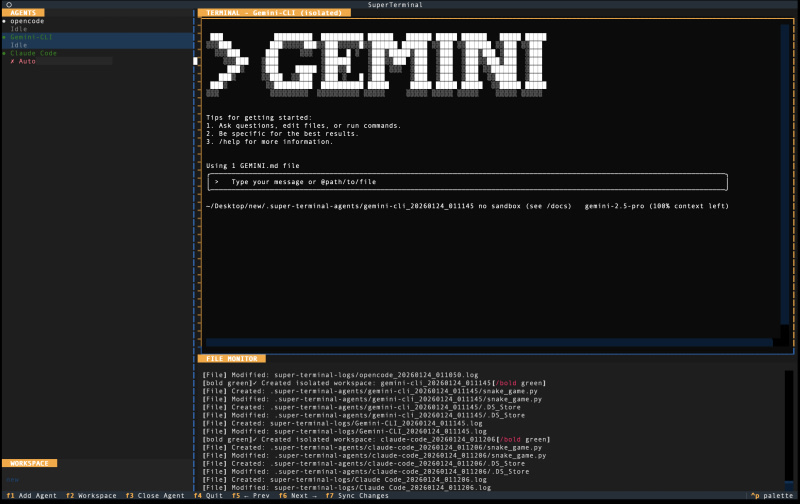Go to previous agent with f5 Prev

251,496
